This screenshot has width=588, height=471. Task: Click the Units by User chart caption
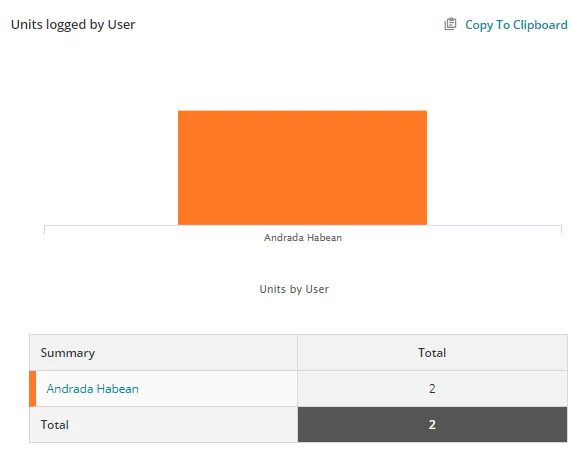pos(294,289)
